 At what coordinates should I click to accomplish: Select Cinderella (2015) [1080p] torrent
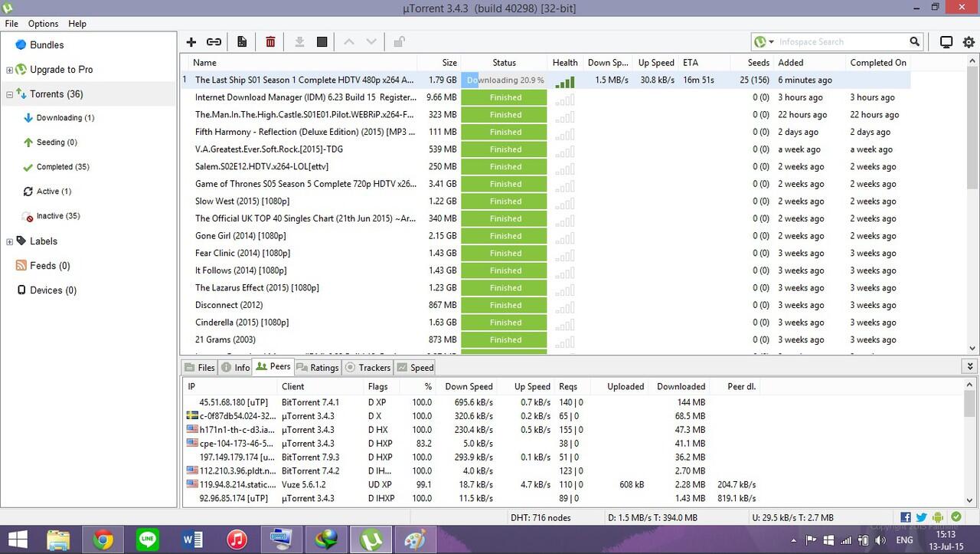point(242,323)
